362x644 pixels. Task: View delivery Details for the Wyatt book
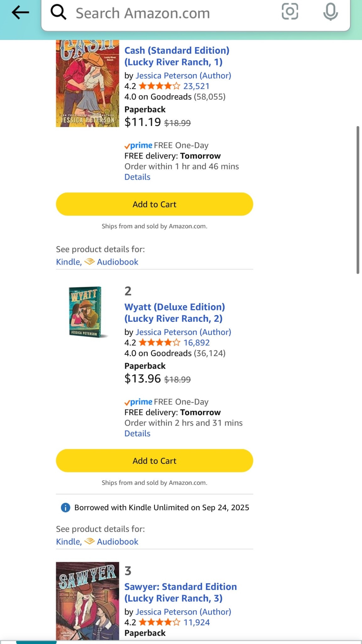tap(137, 434)
